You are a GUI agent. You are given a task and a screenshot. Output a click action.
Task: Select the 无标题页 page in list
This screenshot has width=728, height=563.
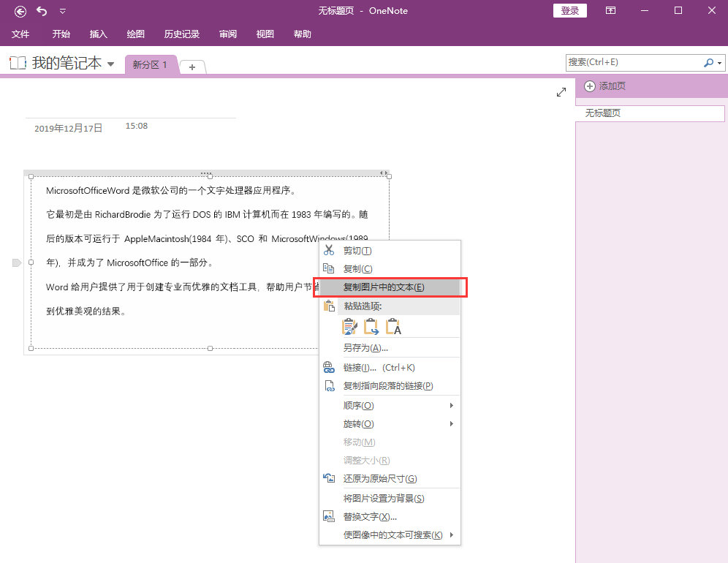click(650, 113)
